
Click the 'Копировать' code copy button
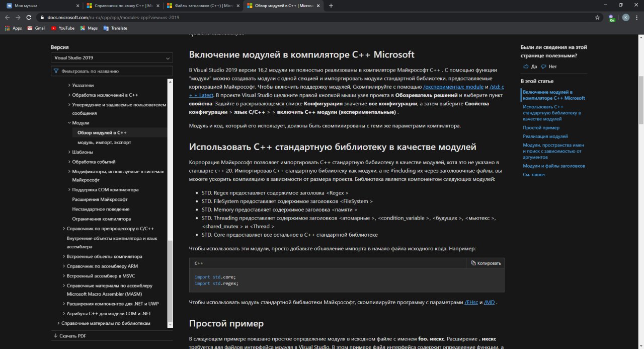point(486,263)
